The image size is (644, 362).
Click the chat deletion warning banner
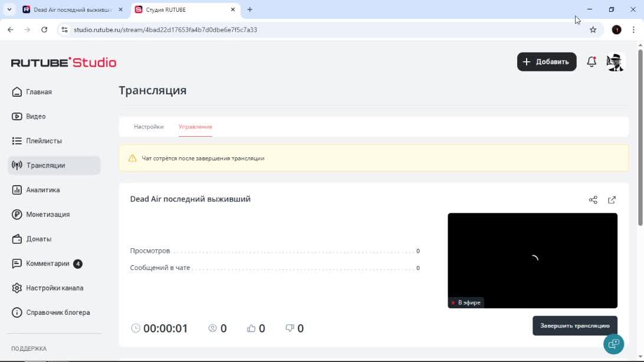pos(374,158)
